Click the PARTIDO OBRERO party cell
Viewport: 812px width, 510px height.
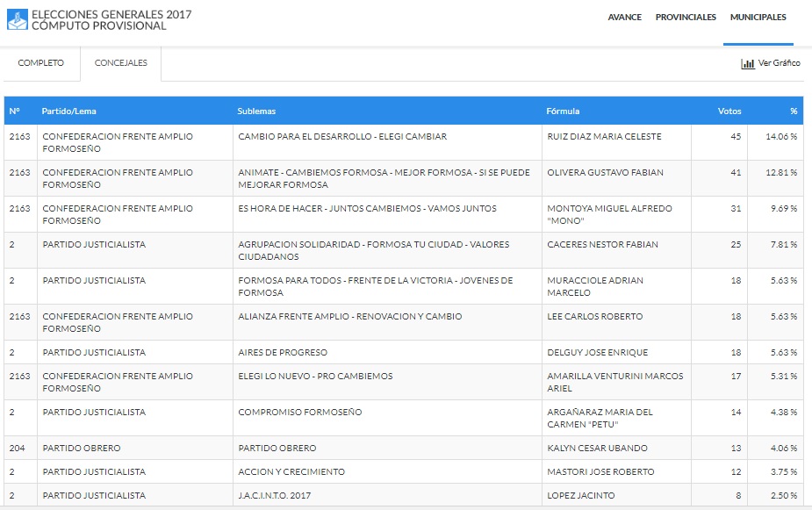(82, 449)
